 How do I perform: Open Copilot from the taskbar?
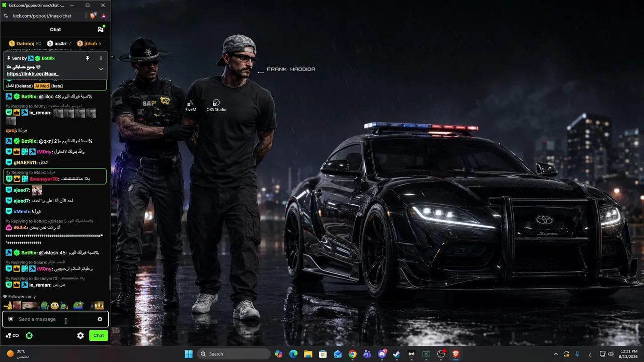[279, 354]
